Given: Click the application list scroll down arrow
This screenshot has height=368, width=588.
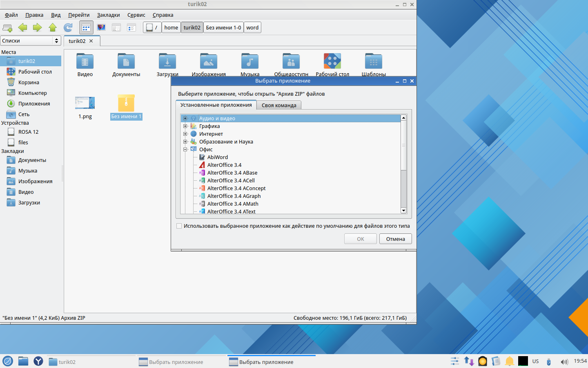Looking at the screenshot, I should coord(403,211).
